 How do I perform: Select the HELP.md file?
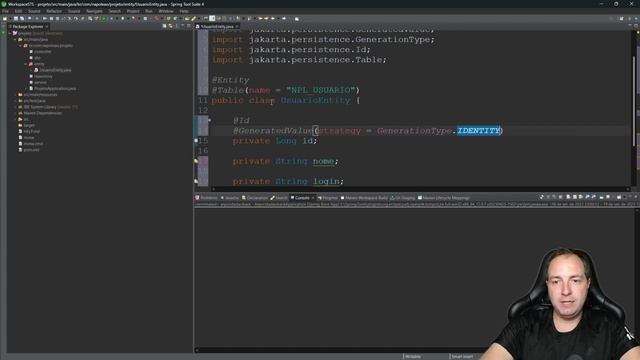tap(31, 131)
